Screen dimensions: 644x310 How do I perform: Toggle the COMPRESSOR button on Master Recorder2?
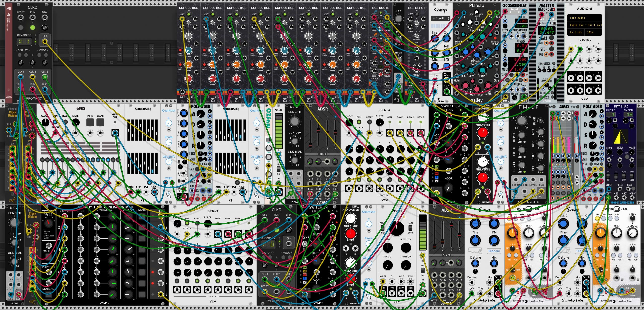(x=554, y=63)
